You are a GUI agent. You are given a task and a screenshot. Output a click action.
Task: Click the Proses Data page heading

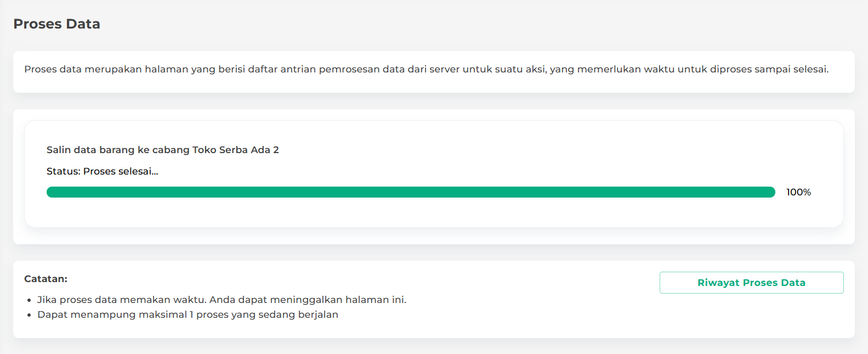pyautogui.click(x=56, y=24)
